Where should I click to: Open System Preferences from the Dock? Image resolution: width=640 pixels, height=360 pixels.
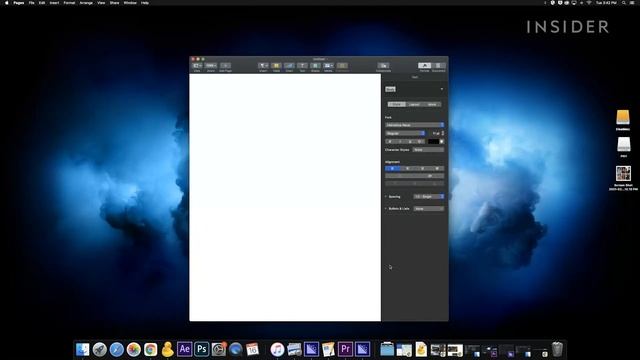pyautogui.click(x=219, y=349)
